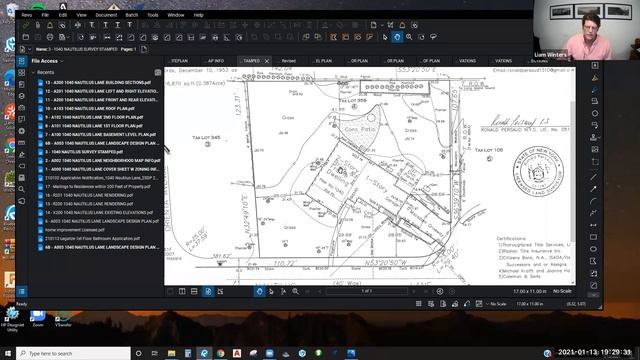Click the bottom bar Pan hand icon
640x360 pixels.
pos(259,291)
